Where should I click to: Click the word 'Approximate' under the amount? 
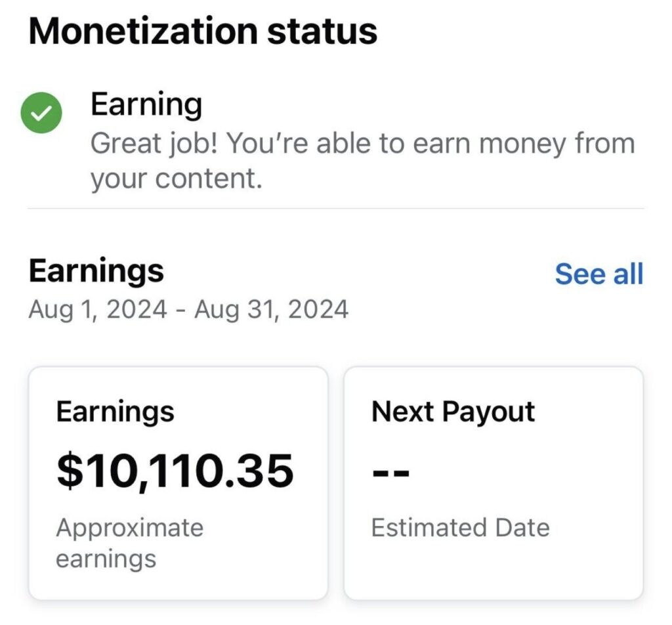pos(130,527)
